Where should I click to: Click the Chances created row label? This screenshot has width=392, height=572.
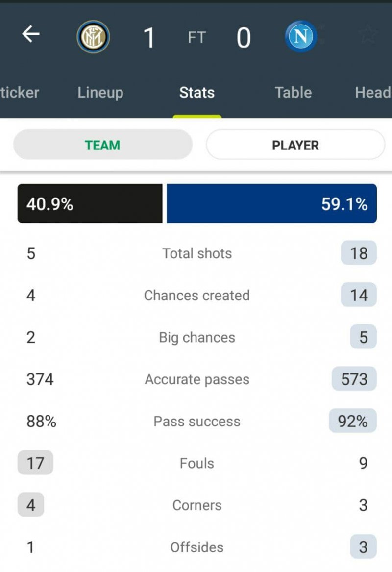point(197,296)
